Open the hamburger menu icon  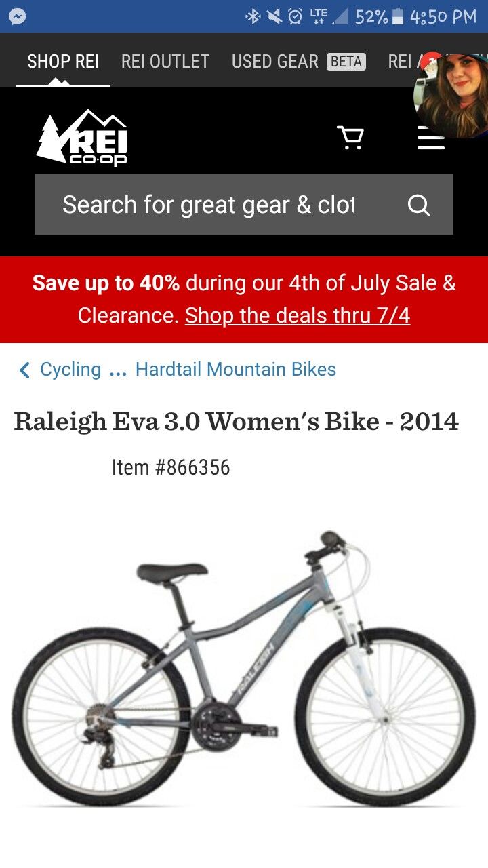tap(431, 138)
